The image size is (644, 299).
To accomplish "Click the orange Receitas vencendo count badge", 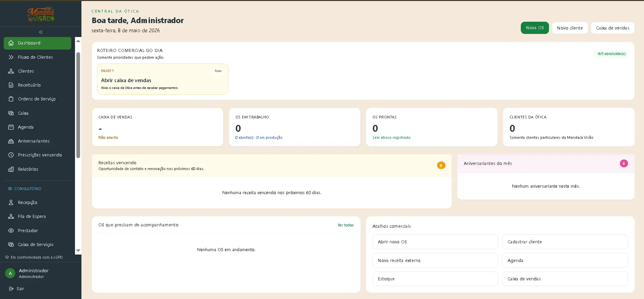I will point(441,165).
